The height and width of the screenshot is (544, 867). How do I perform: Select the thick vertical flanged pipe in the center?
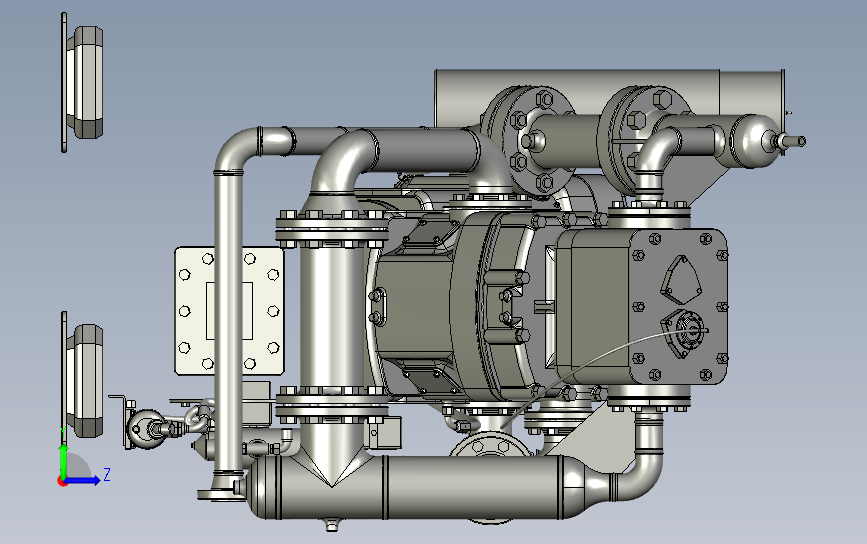332,315
